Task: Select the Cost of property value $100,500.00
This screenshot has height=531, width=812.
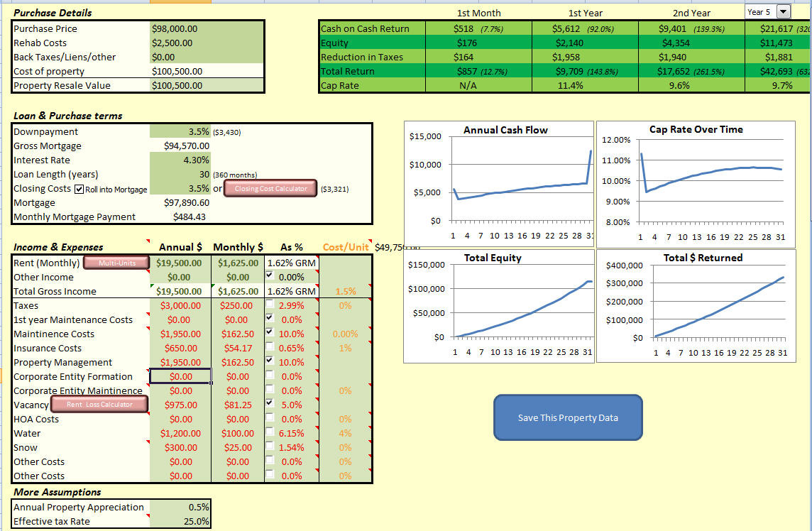Action: tap(207, 71)
